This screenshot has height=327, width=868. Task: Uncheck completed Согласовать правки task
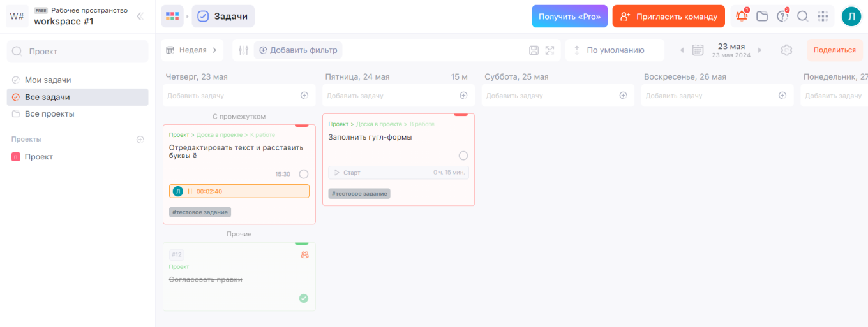[304, 298]
